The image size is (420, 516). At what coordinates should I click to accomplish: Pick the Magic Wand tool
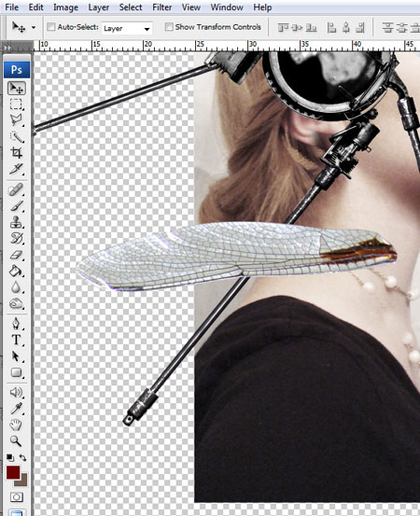tap(16, 136)
